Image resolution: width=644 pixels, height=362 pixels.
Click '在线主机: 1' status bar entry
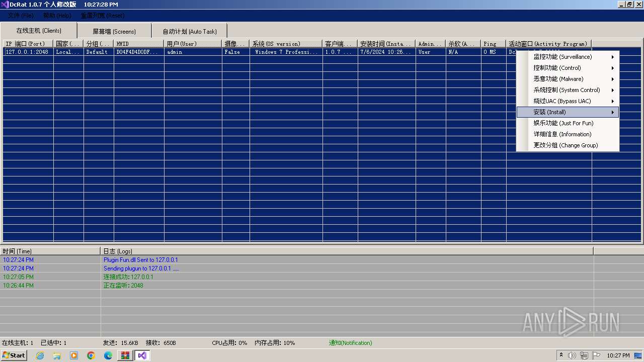(18, 343)
